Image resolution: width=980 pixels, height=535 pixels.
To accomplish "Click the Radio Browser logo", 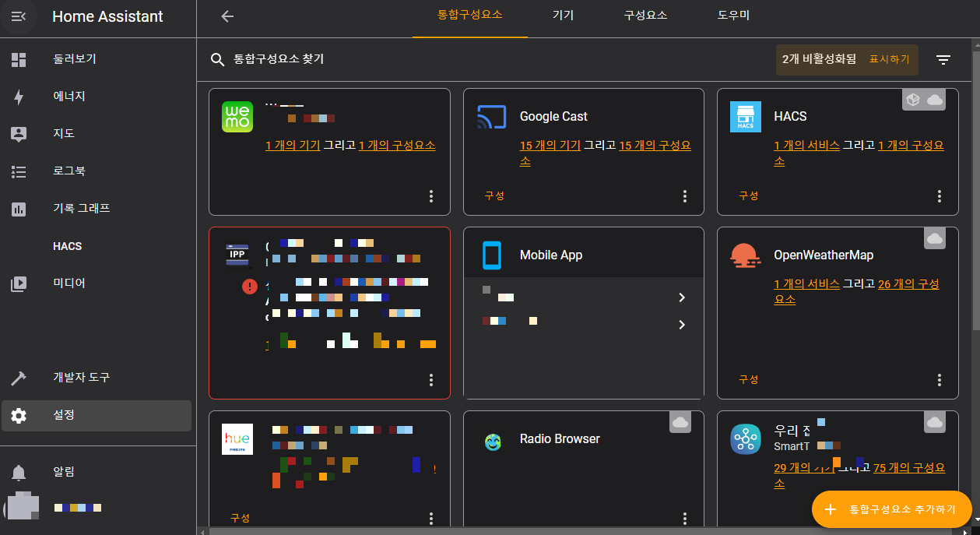I will tap(492, 442).
